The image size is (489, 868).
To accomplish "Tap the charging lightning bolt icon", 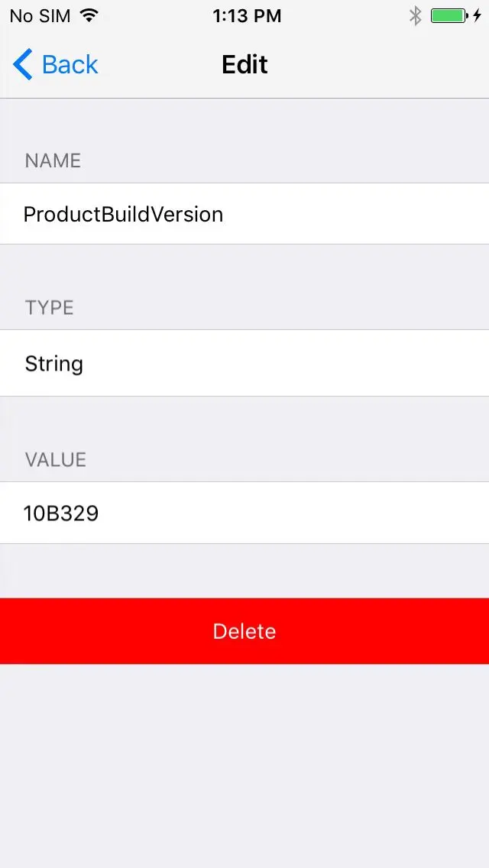I will tap(477, 16).
